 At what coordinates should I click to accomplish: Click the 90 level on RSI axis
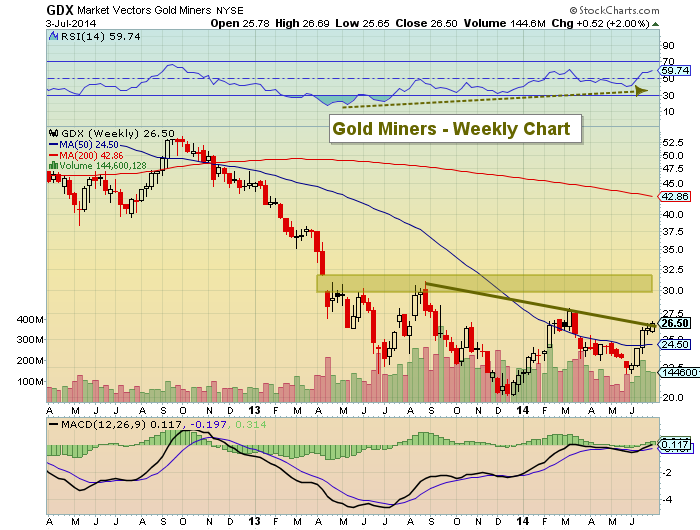click(668, 46)
